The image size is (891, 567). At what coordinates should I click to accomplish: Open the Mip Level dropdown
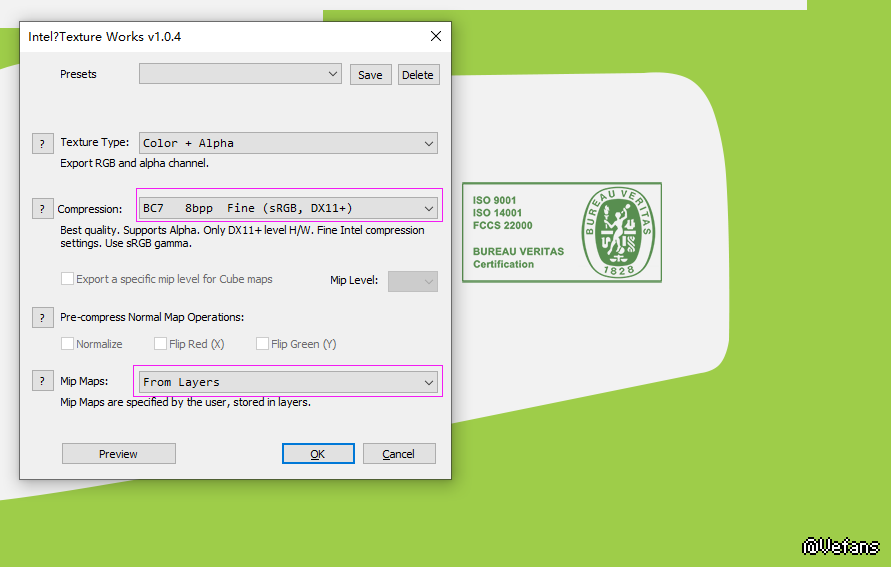point(413,281)
